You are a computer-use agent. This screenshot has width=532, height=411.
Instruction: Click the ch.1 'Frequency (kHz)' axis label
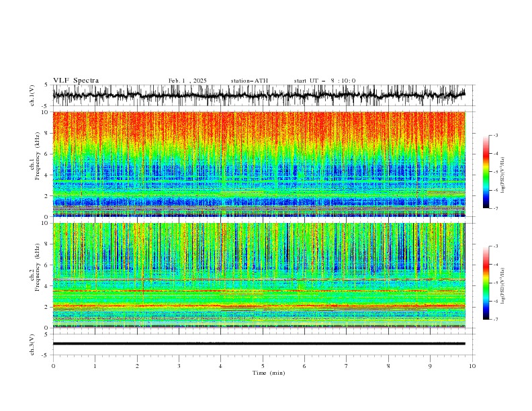click(x=38, y=157)
